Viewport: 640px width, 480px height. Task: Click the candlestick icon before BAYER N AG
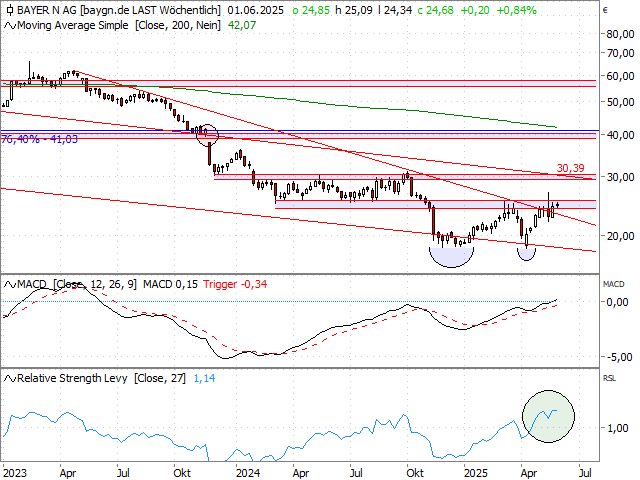[9, 10]
